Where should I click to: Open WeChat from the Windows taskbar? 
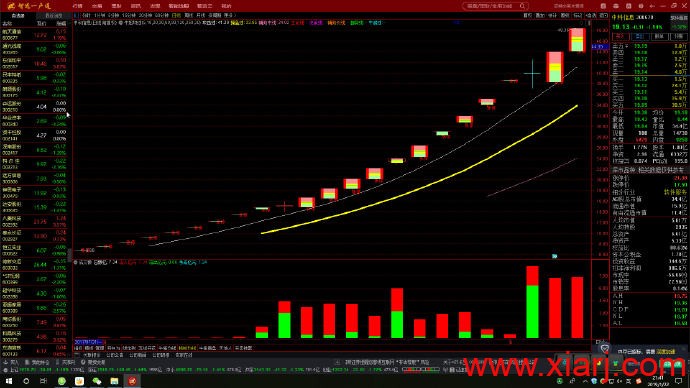(97, 381)
